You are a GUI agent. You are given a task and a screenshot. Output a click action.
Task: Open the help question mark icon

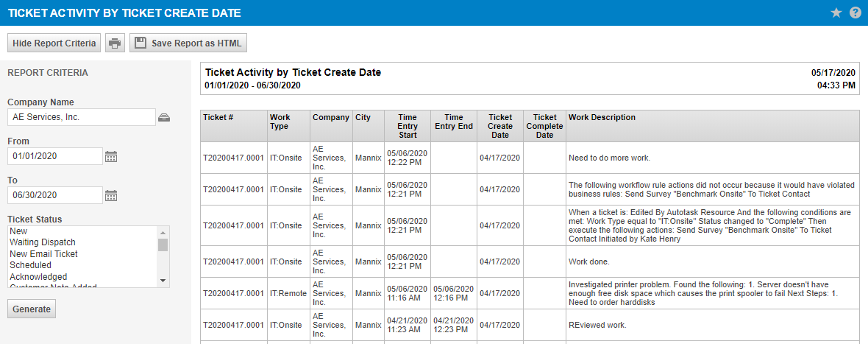pyautogui.click(x=855, y=13)
